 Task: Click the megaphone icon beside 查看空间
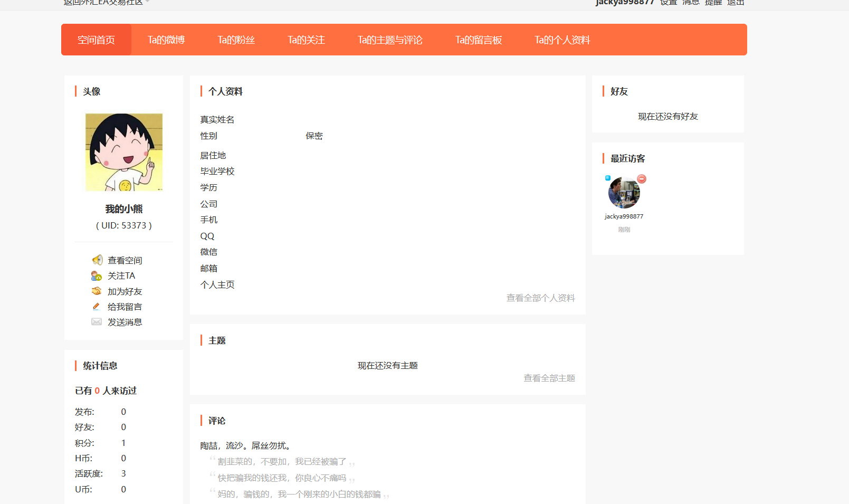point(97,260)
